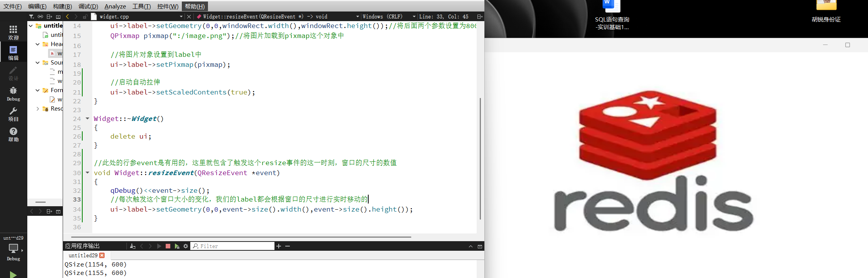This screenshot has width=868, height=278.
Task: Go forward with the editor right arrow
Action: click(x=76, y=17)
